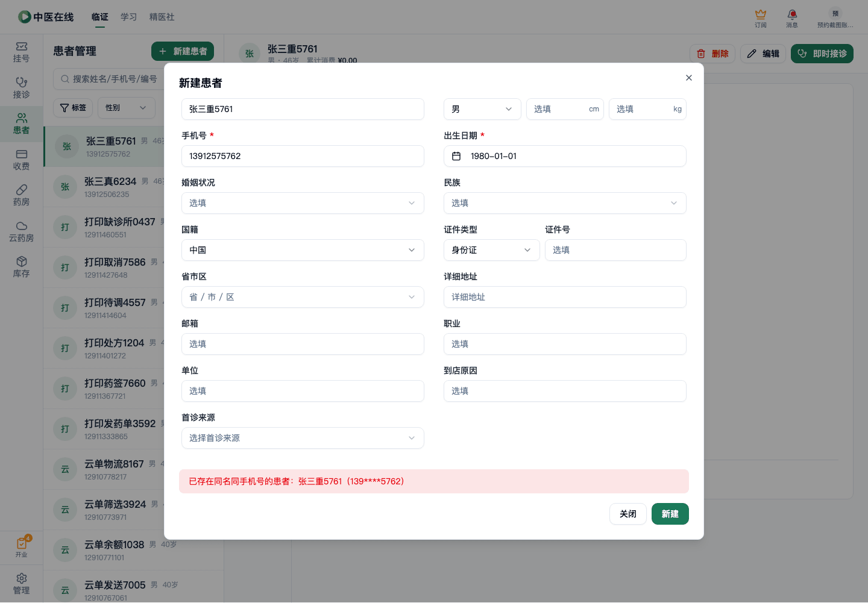868x603 pixels.
Task: Click 新建 submit button in dialog
Action: [670, 514]
